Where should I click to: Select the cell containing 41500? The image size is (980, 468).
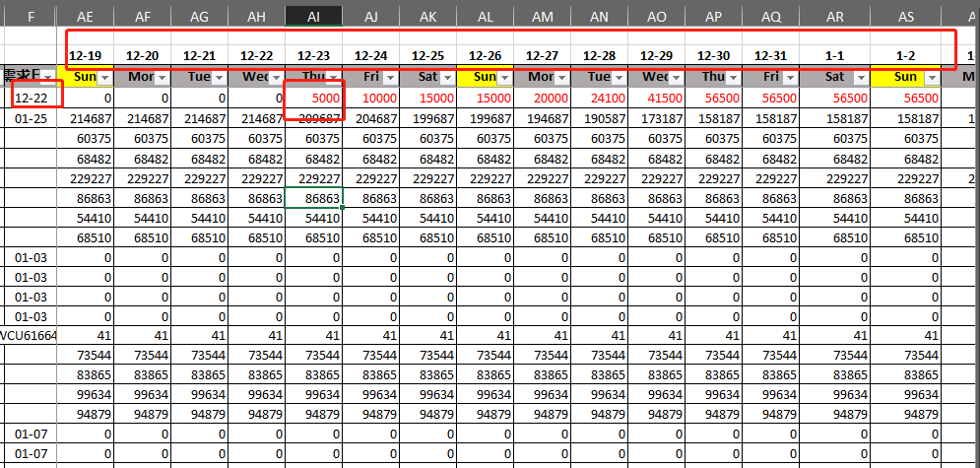(657, 99)
